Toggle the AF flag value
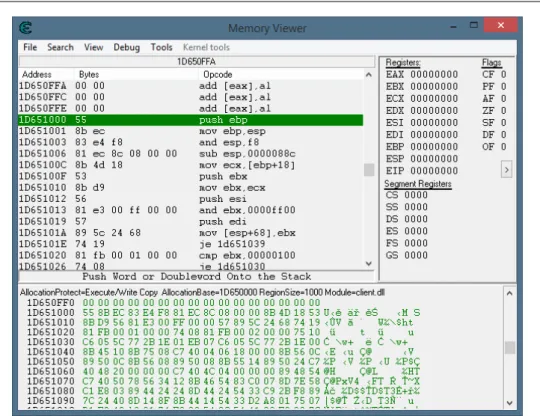The width and height of the screenshot is (540, 416). pyautogui.click(x=503, y=98)
